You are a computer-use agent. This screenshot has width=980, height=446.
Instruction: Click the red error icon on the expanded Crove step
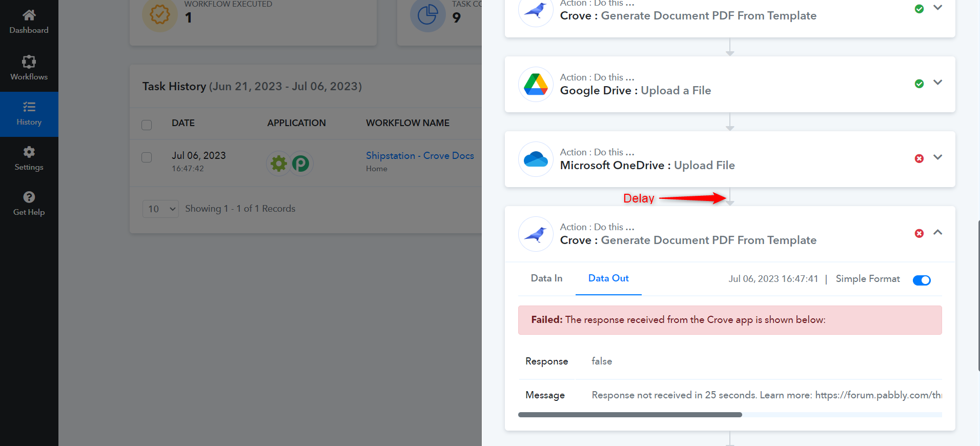[920, 233]
